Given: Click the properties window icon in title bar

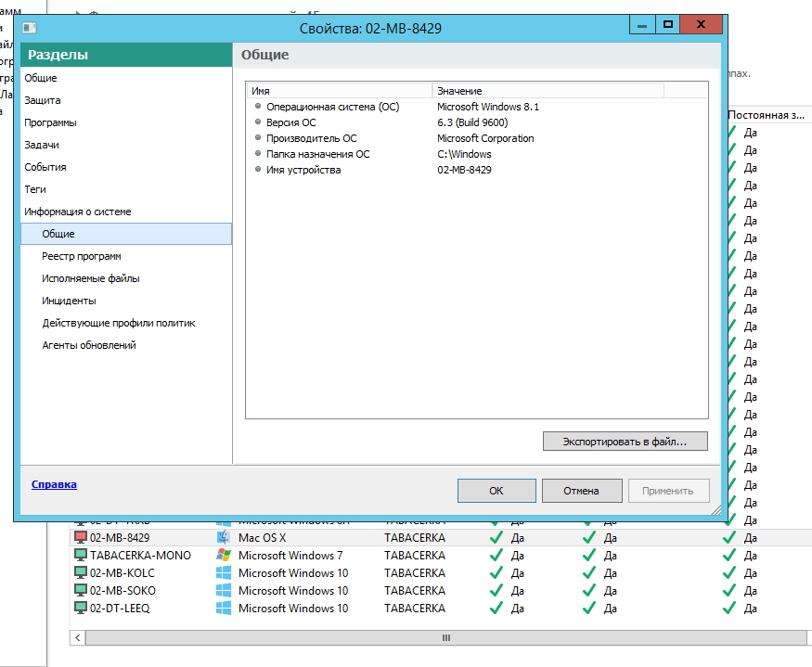Looking at the screenshot, I should tap(30, 28).
